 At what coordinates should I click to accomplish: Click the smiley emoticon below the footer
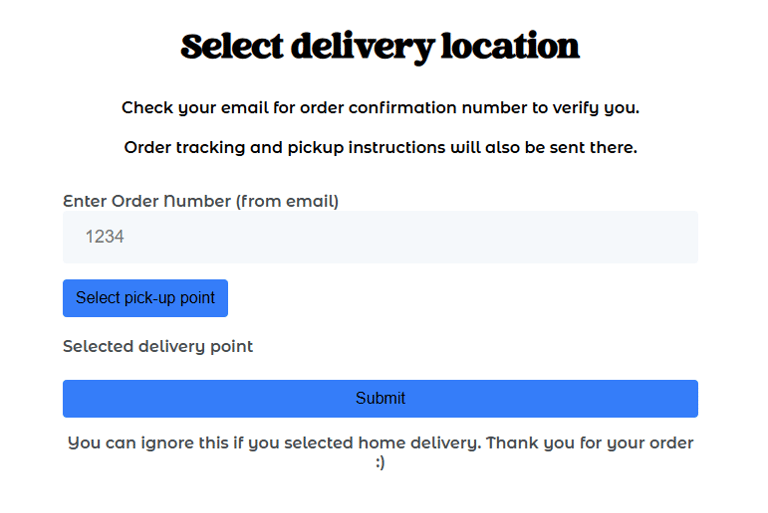(x=380, y=463)
